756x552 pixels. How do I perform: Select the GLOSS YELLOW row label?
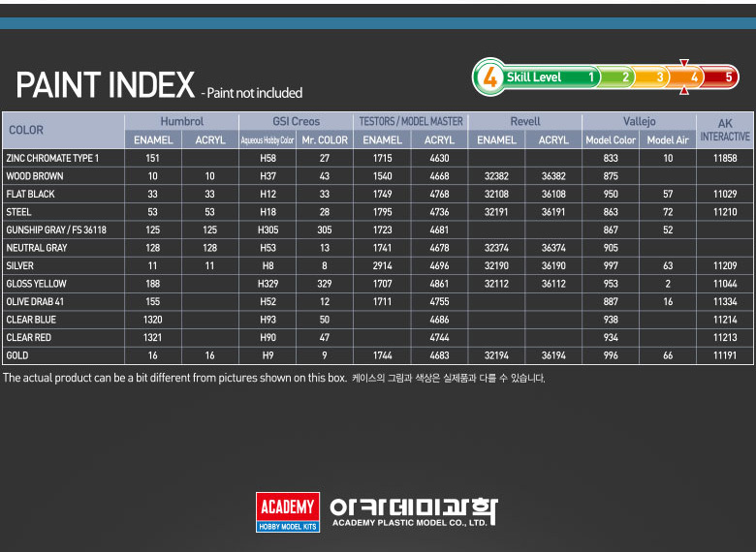pos(36,284)
